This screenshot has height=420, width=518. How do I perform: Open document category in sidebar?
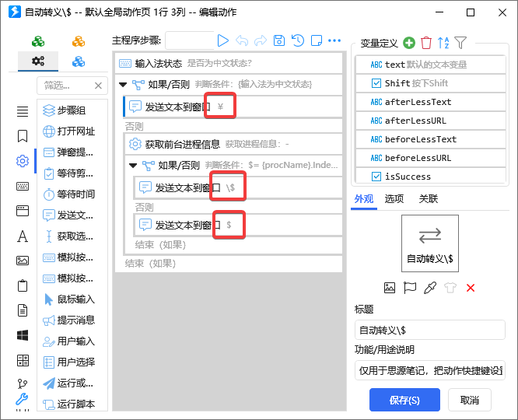tap(23, 310)
